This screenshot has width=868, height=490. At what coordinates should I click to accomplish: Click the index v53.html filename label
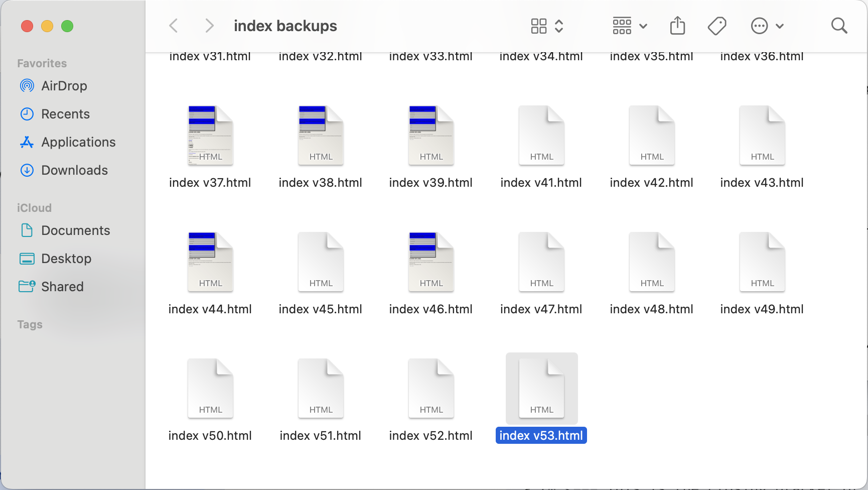[541, 436]
